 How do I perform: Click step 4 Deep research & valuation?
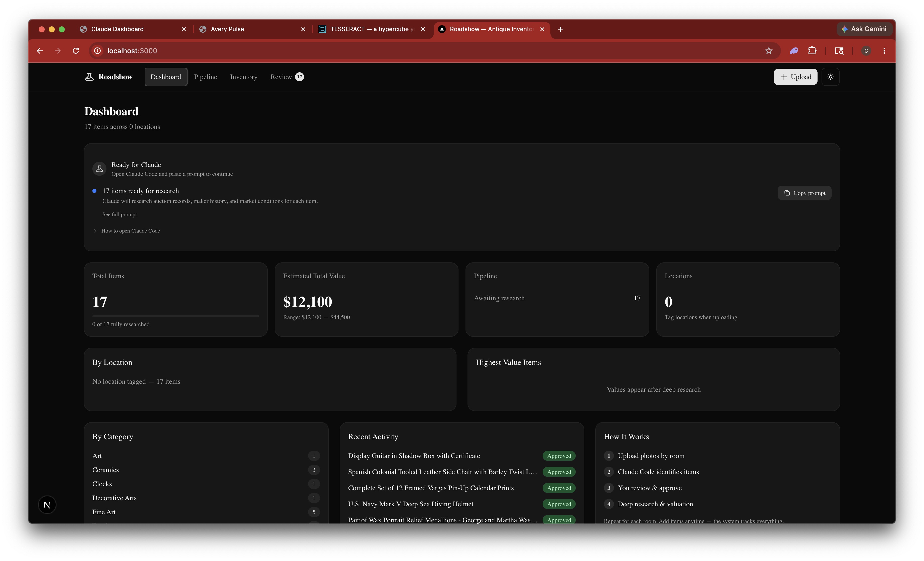pyautogui.click(x=648, y=504)
